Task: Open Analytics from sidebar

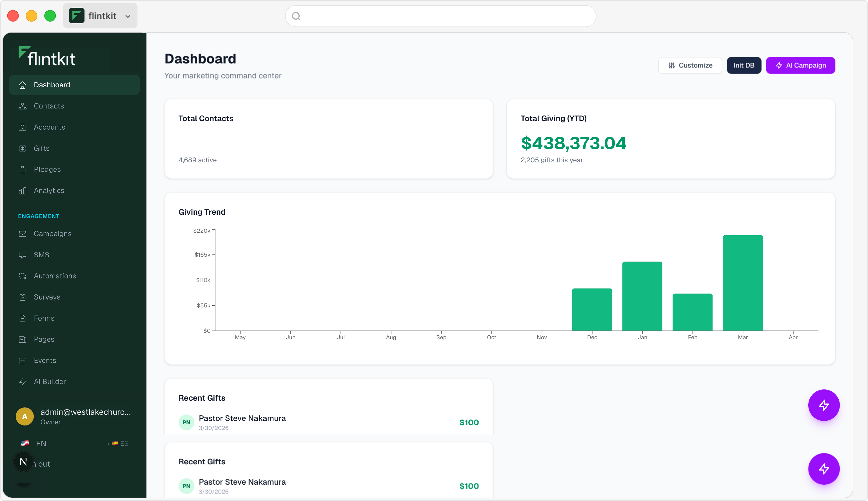Action: click(x=74, y=191)
